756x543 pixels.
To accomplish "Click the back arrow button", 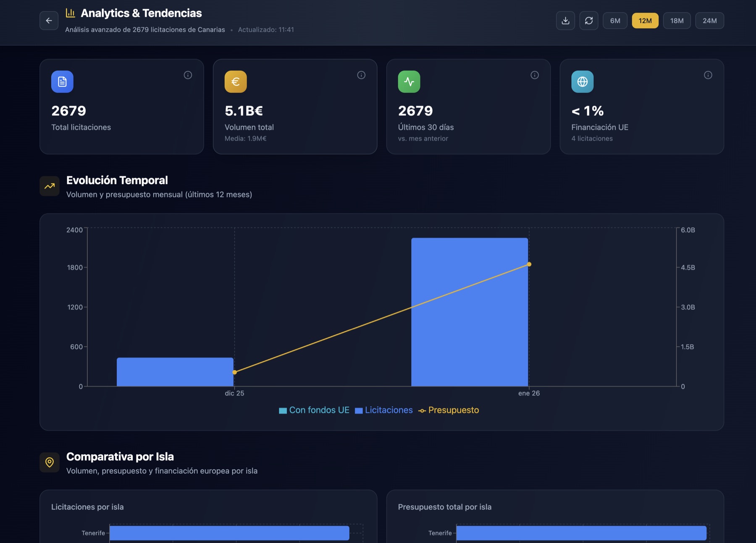I will tap(49, 21).
